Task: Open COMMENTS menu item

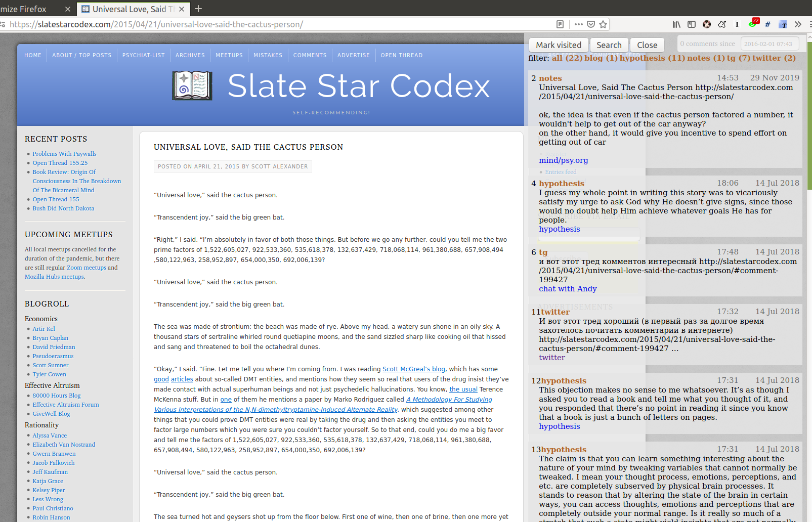Action: [x=310, y=55]
